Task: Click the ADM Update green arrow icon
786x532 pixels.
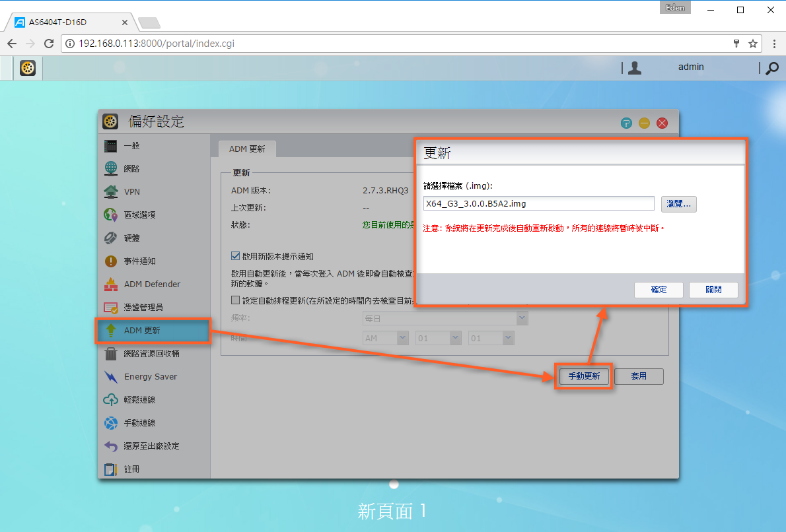Action: pyautogui.click(x=111, y=330)
